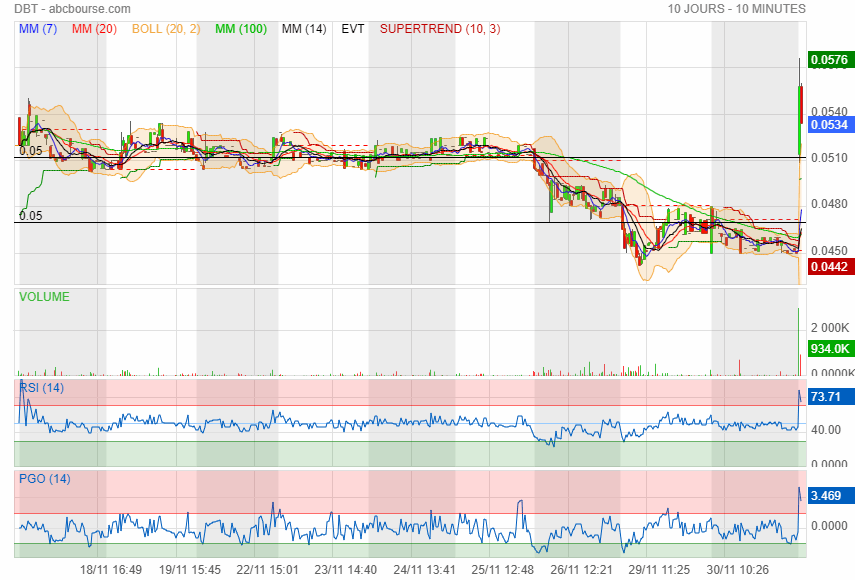
Task: Click the 40.00 RSI axis label
Action: 826,430
